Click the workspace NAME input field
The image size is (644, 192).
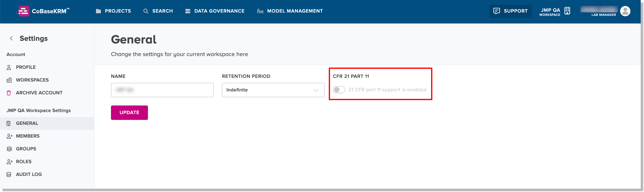(x=162, y=90)
